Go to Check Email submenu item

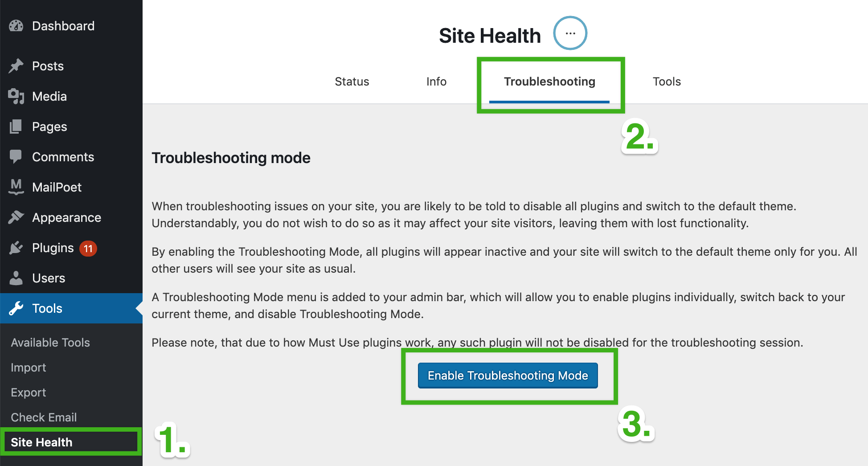point(44,417)
